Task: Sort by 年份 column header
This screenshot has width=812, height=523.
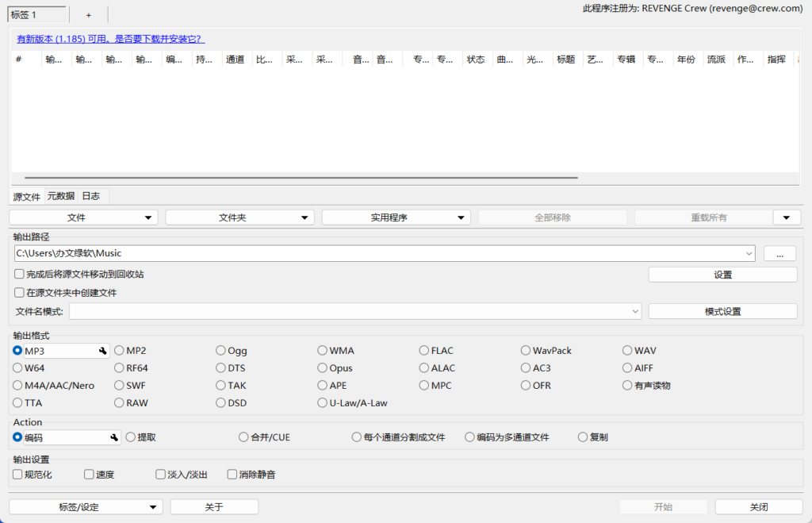Action: (688, 60)
